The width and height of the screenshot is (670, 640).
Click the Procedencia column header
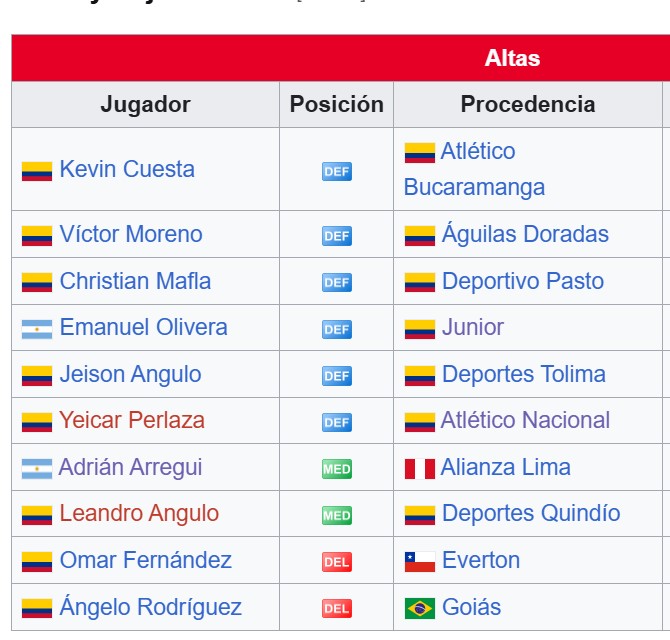point(528,104)
